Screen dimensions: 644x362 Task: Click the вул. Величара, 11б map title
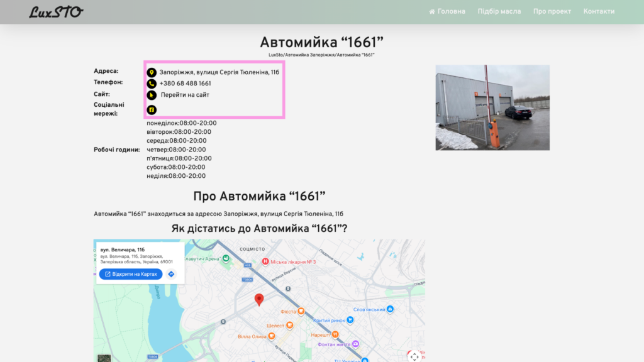click(x=123, y=250)
